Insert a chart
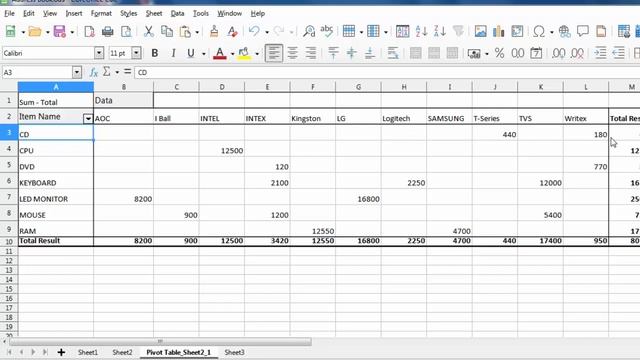This screenshot has height=360, width=640. pos(498,31)
